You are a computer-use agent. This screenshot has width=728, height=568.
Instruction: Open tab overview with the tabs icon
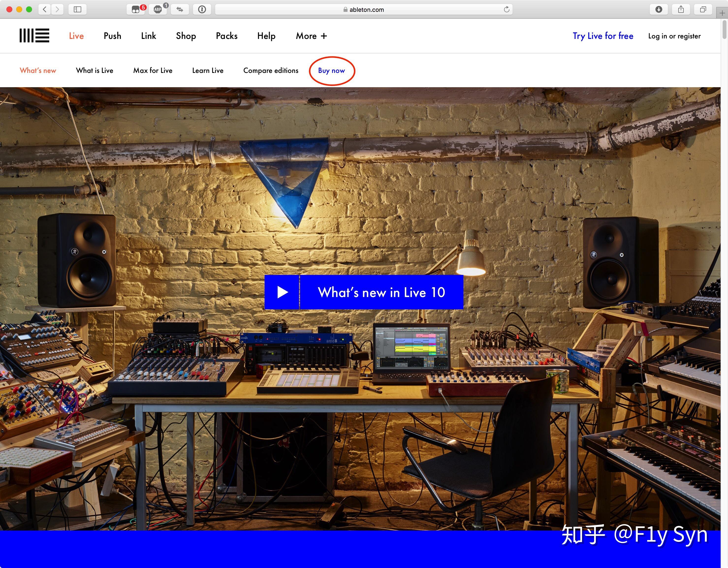703,9
